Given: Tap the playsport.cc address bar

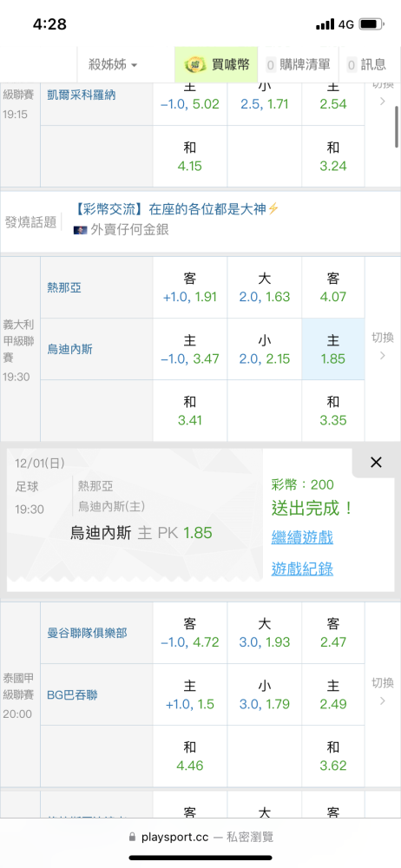Looking at the screenshot, I should [200, 837].
